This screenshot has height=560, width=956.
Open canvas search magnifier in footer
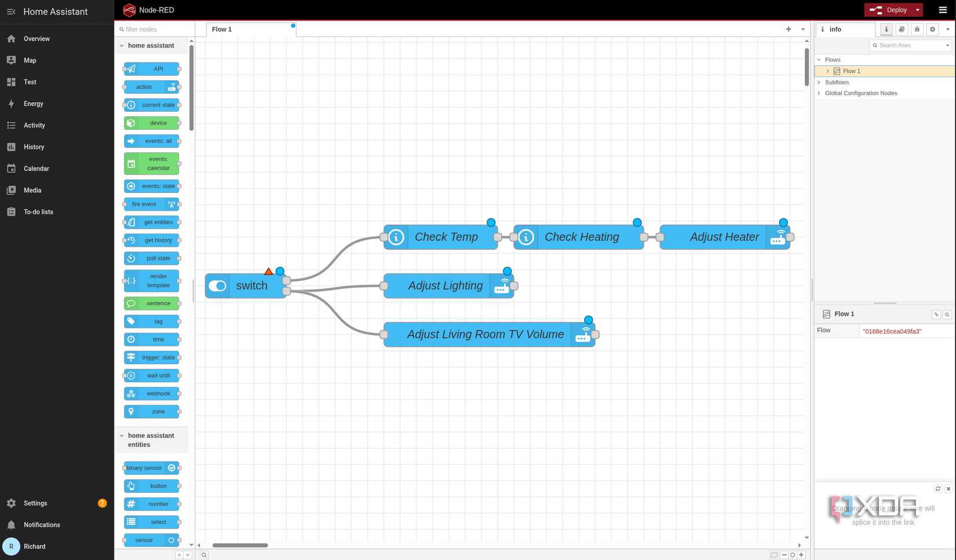click(204, 555)
